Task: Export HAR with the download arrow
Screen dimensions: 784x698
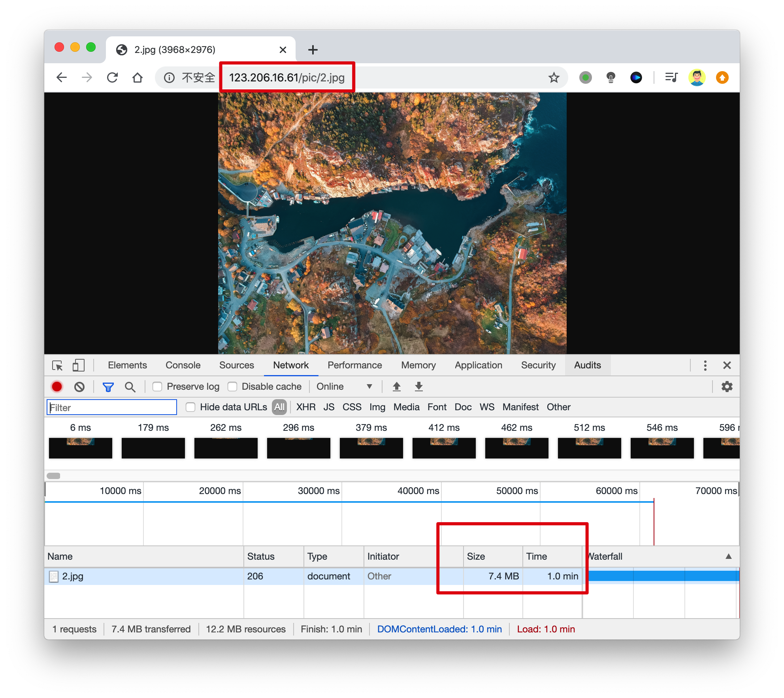Action: pyautogui.click(x=419, y=387)
